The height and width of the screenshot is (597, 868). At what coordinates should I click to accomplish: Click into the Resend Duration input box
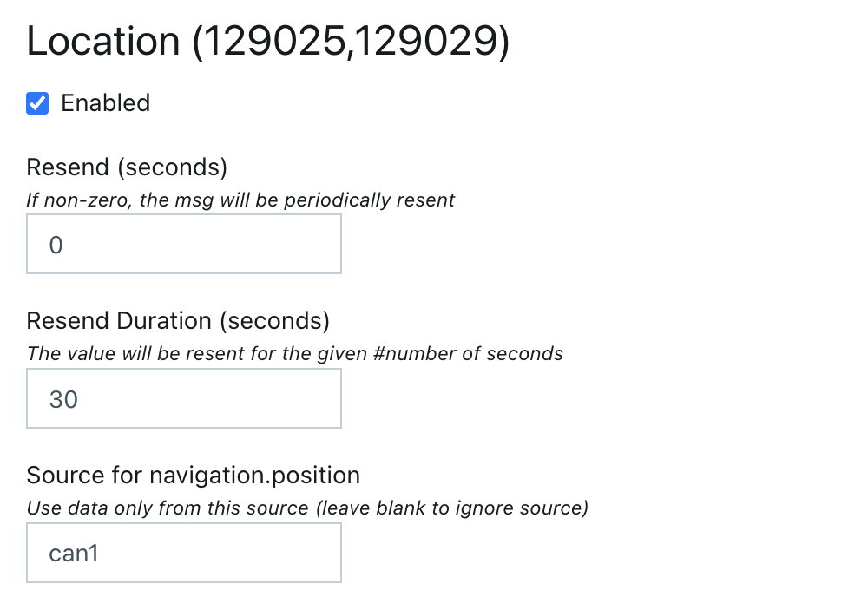tap(183, 399)
